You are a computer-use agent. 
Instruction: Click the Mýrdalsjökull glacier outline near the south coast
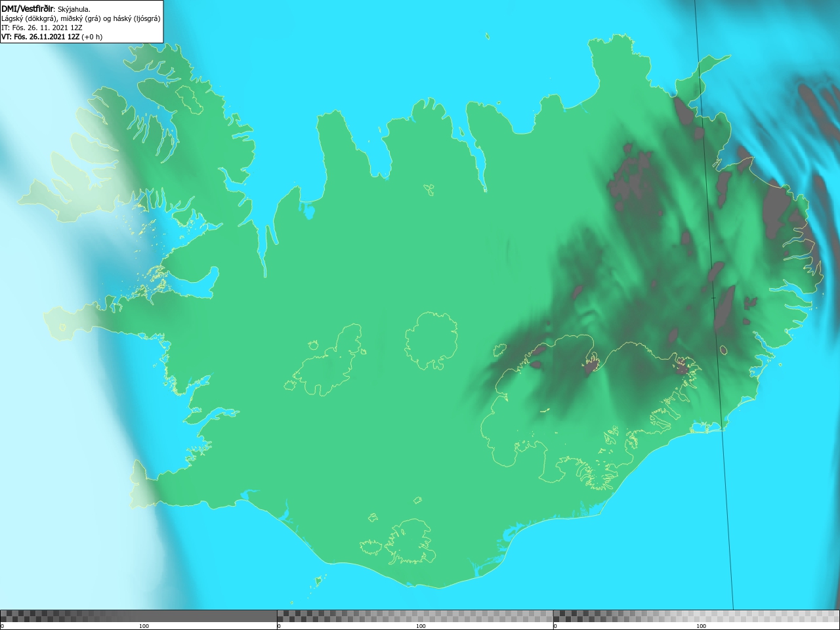[410, 541]
